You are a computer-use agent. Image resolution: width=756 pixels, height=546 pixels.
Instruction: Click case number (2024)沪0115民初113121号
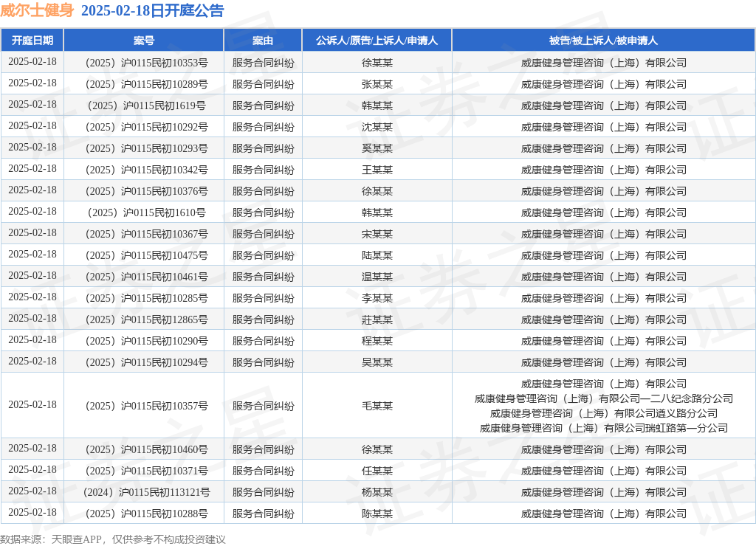(147, 493)
